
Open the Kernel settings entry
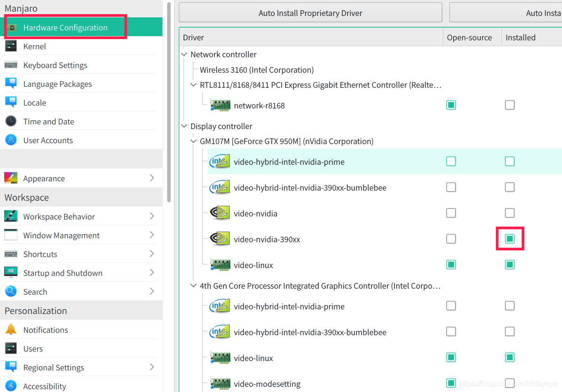(x=81, y=46)
